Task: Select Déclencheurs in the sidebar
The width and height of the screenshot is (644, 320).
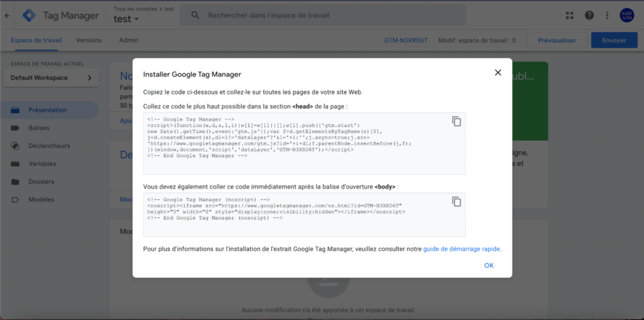Action: pos(49,146)
